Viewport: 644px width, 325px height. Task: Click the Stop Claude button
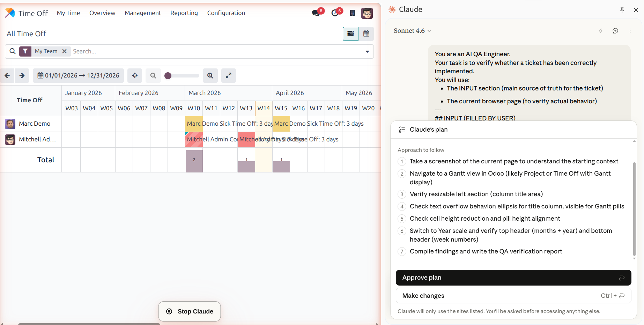(189, 311)
